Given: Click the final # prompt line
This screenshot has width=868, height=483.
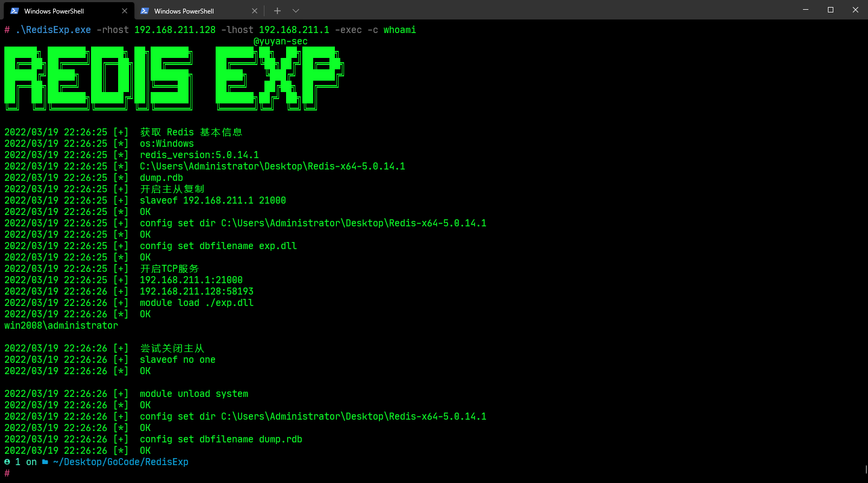Looking at the screenshot, I should pos(7,473).
